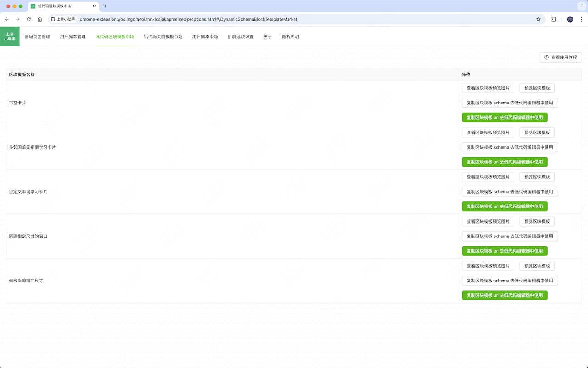Open the 隐私声明 menu item
The width and height of the screenshot is (588, 368).
(x=290, y=36)
